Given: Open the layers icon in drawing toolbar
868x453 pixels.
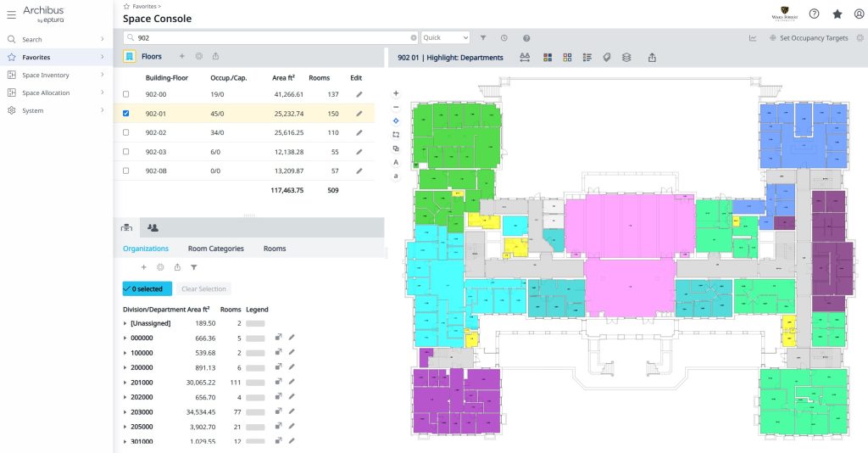Looking at the screenshot, I should pos(626,58).
